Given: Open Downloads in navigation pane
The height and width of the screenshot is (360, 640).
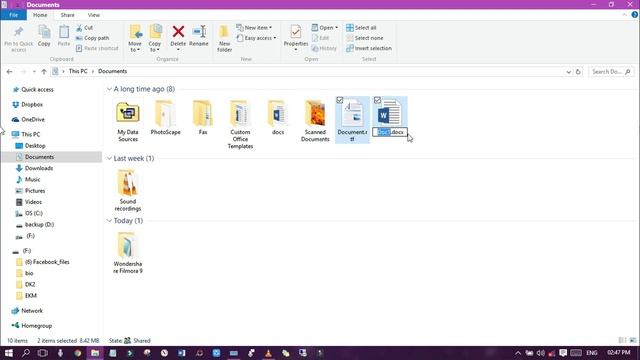Looking at the screenshot, I should pyautogui.click(x=39, y=168).
